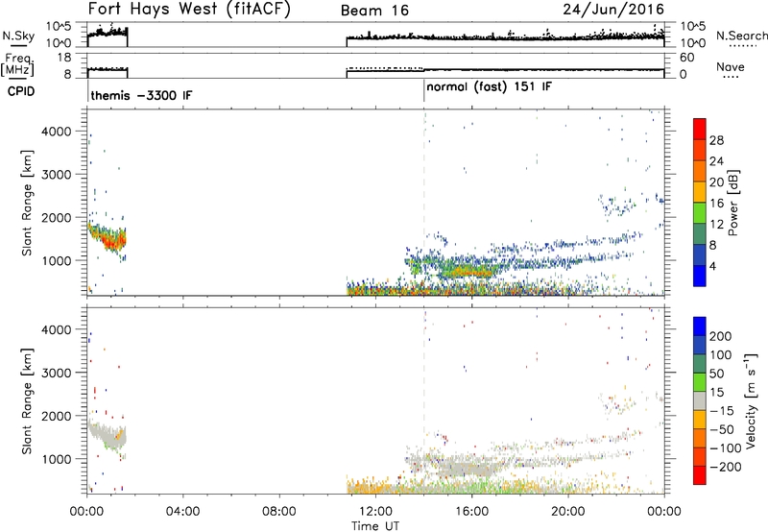
Task: Click the '16:00' time tick label
Action: pyautogui.click(x=471, y=512)
